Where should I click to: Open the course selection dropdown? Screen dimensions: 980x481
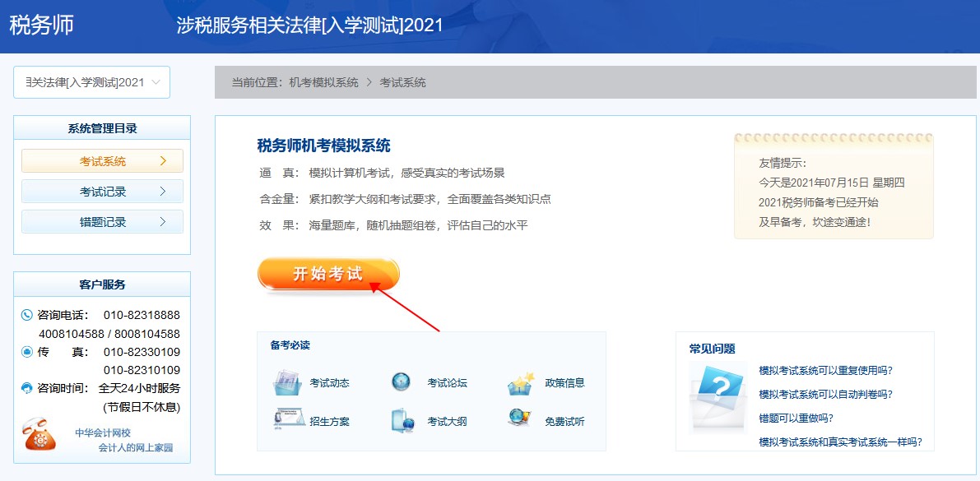coord(91,82)
